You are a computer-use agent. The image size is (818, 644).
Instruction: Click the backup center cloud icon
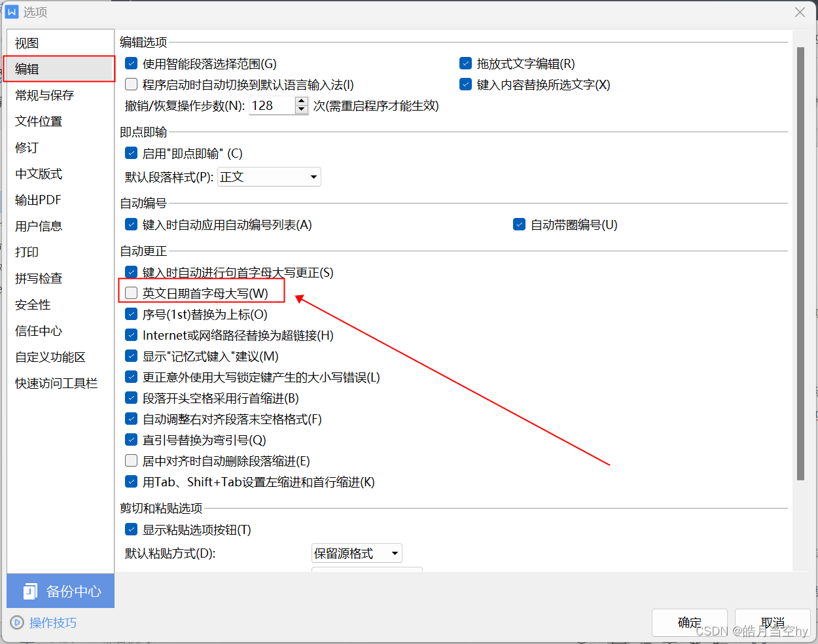coord(30,592)
